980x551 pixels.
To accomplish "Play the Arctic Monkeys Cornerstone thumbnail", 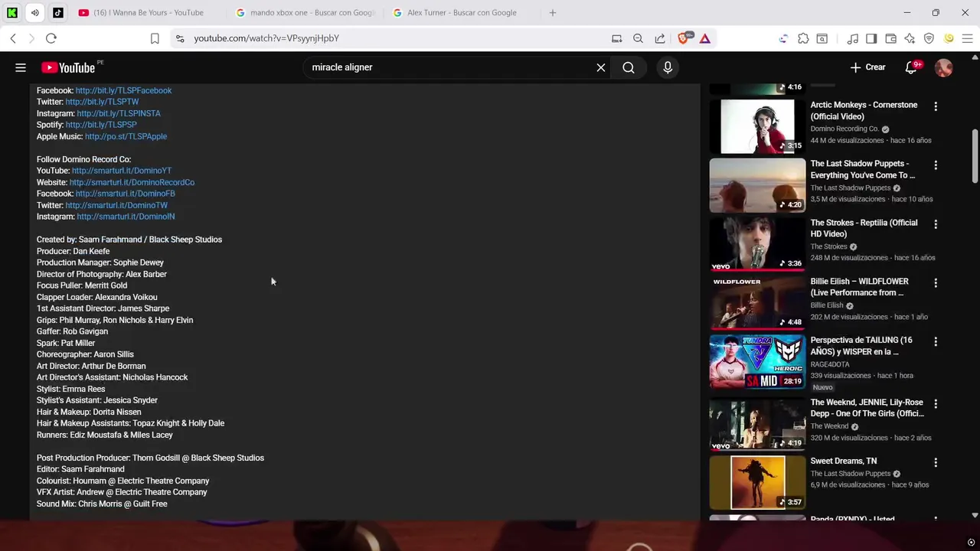I will click(757, 126).
